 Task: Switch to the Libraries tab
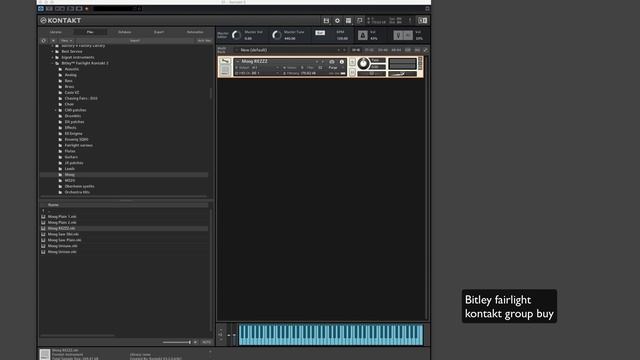[x=56, y=32]
